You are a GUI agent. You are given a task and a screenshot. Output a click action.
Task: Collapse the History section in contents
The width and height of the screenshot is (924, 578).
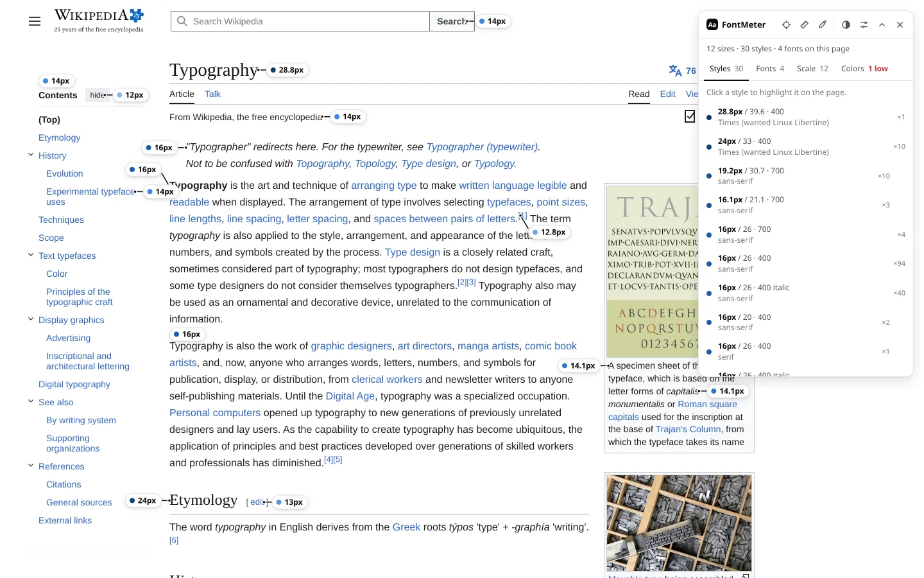click(31, 155)
